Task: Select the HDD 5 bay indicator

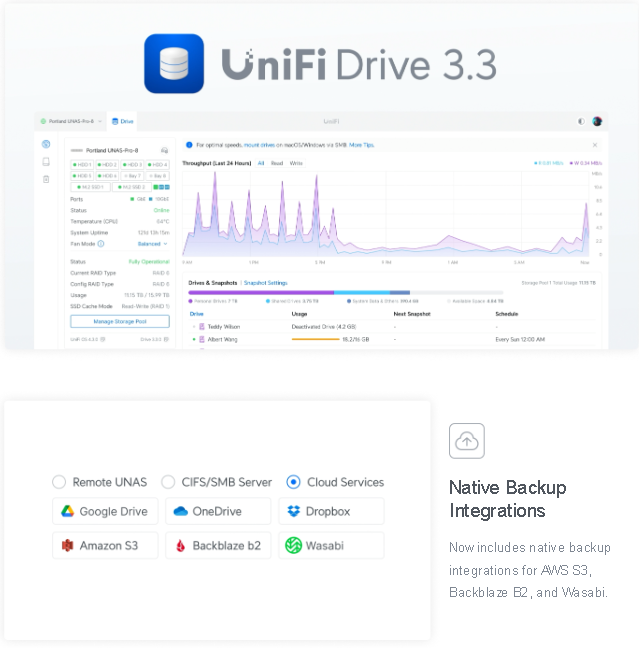Action: [82, 176]
